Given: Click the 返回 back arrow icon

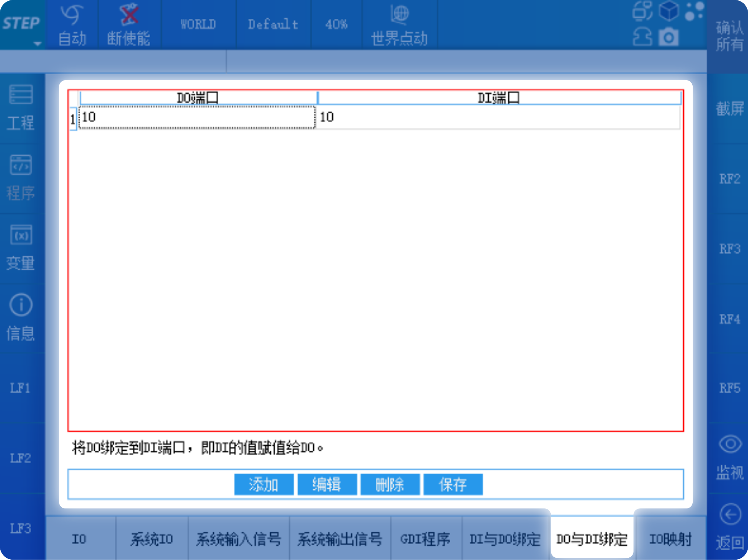Looking at the screenshot, I should pyautogui.click(x=730, y=514).
